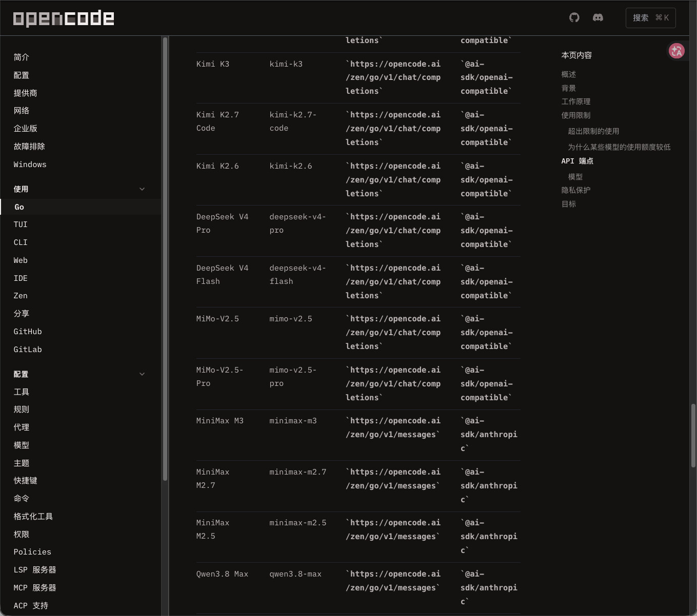Screen dimensions: 697x616
Task: Click the sidebar scrollbar thumb
Action: [x=165, y=259]
